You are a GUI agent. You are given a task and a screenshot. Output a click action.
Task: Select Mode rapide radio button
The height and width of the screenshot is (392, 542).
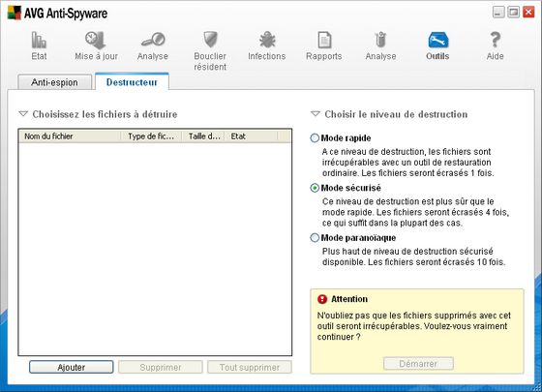[x=315, y=138]
